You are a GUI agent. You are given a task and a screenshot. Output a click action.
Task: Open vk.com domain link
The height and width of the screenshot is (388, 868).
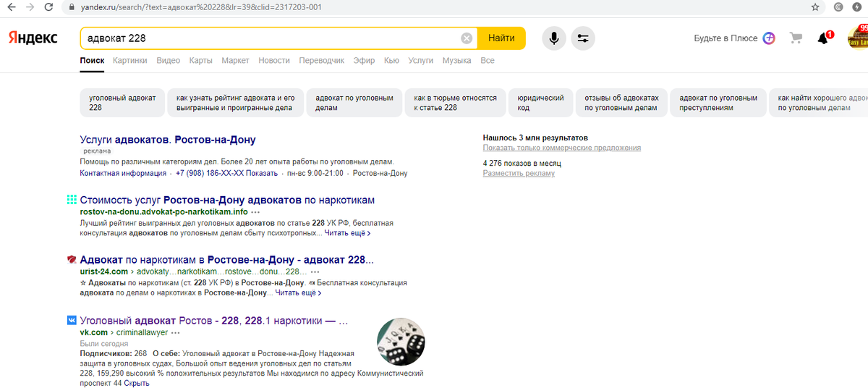click(x=93, y=332)
